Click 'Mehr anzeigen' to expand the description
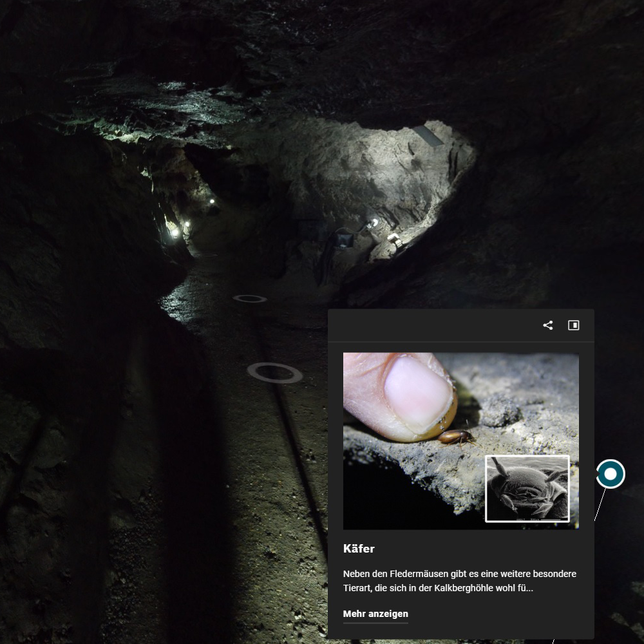644x644 pixels. tap(375, 614)
